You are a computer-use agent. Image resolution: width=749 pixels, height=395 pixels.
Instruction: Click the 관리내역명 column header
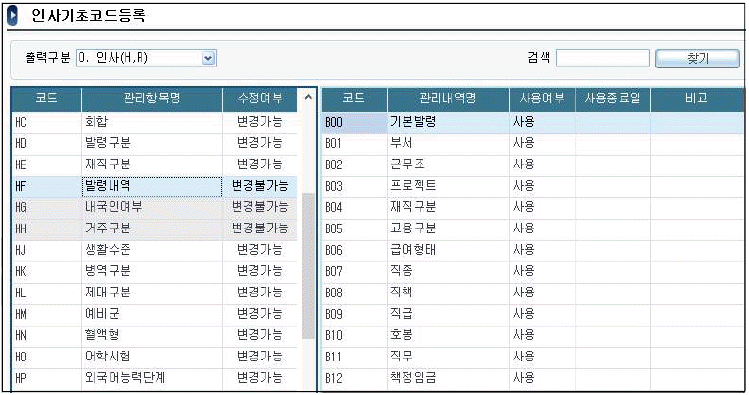coord(448,98)
